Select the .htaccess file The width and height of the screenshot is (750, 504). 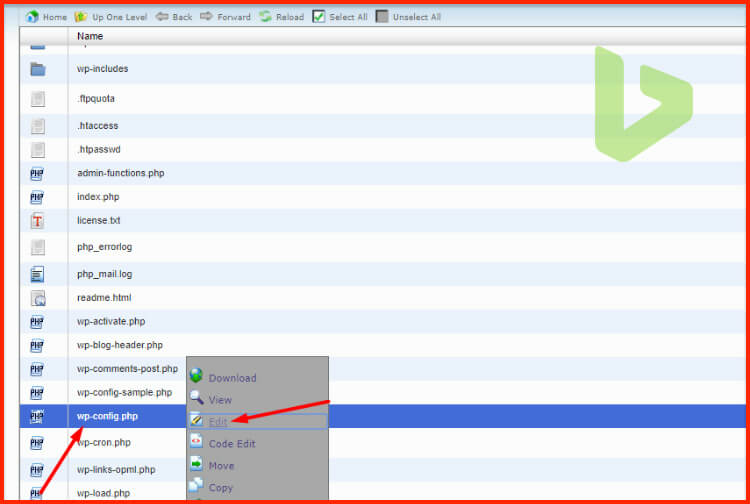point(97,126)
